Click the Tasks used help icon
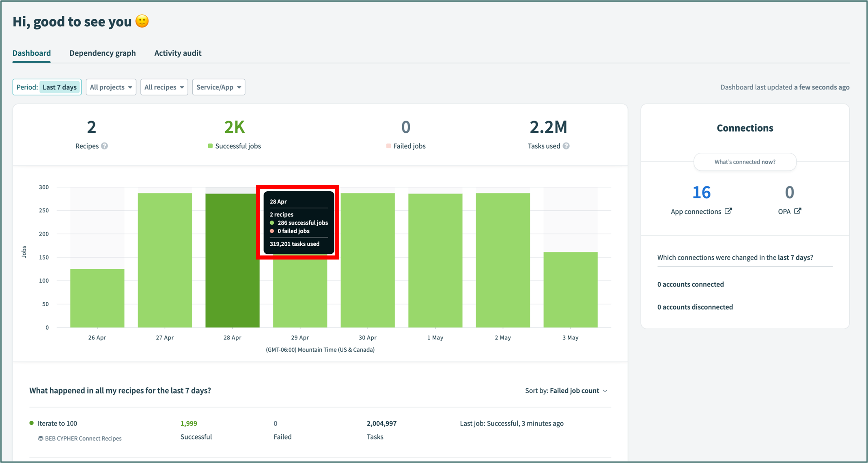The image size is (868, 463). [566, 146]
